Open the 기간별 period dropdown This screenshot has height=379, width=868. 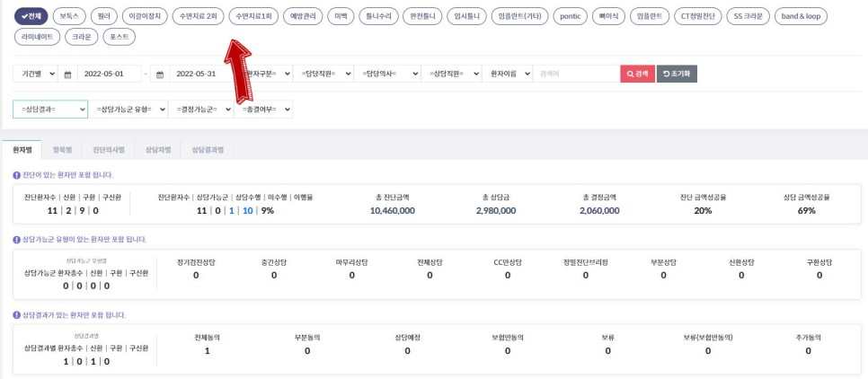(37, 74)
